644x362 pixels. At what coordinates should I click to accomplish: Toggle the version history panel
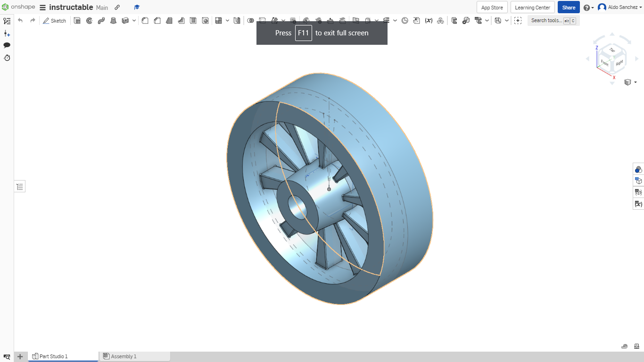(7, 58)
